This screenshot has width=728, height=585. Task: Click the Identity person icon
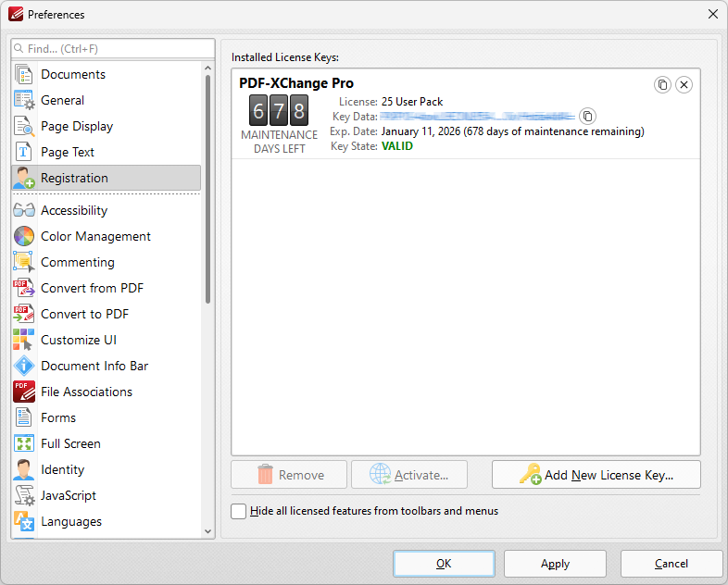click(x=24, y=469)
